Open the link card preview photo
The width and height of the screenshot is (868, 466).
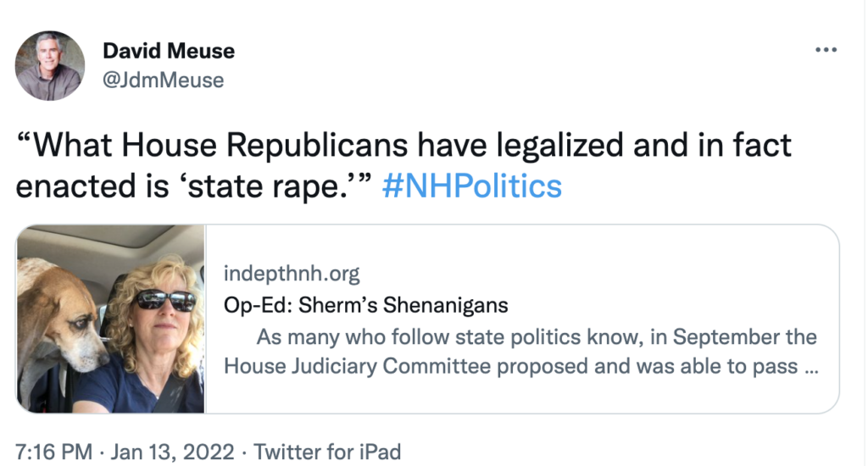point(111,319)
